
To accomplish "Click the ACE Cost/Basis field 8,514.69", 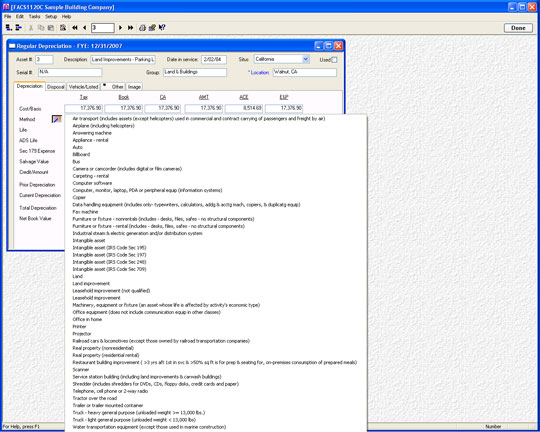I will 243,109.
